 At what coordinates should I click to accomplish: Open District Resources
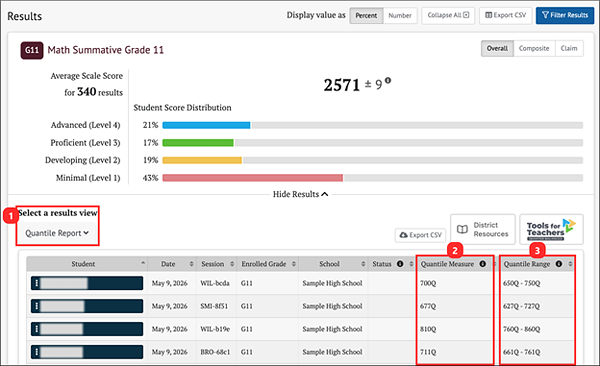click(483, 229)
